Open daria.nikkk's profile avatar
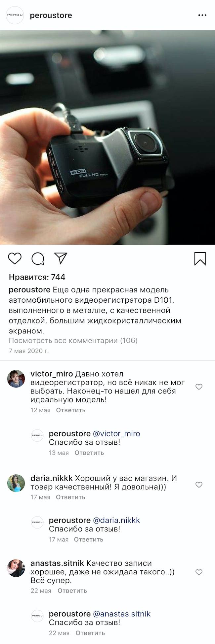The width and height of the screenshot is (215, 644). coord(16,483)
